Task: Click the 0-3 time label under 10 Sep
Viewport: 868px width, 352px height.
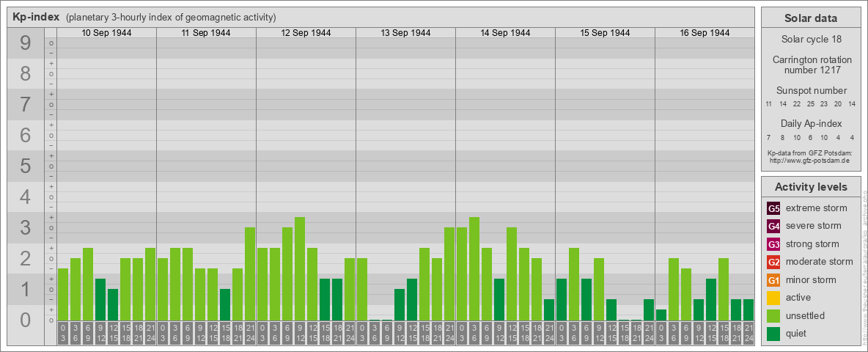Action: 63,334
